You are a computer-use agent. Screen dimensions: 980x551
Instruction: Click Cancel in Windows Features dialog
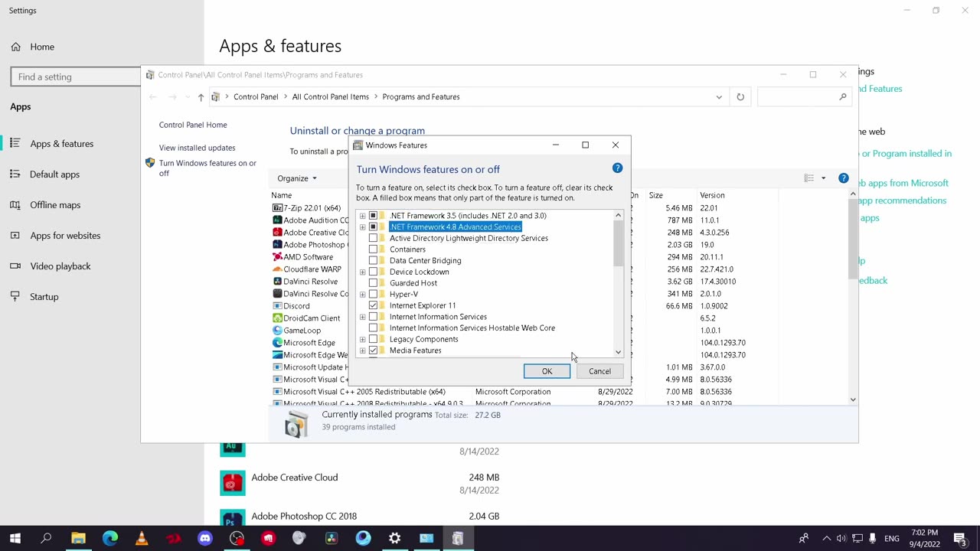pos(599,371)
